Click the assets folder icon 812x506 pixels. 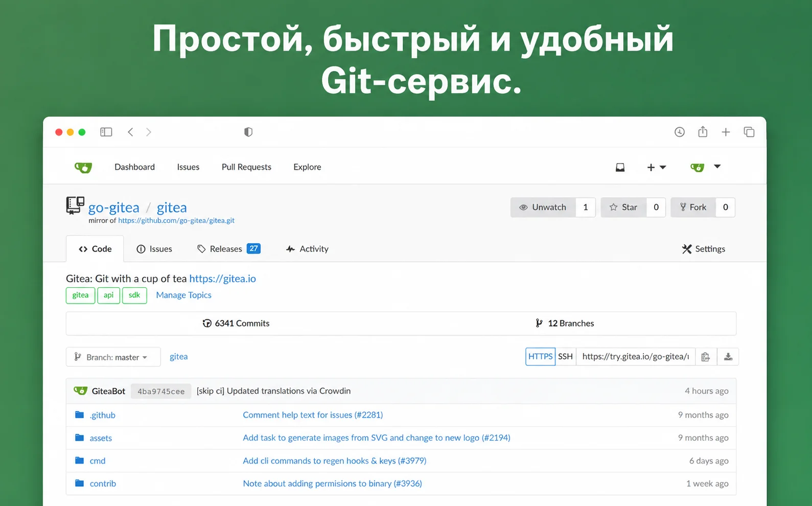tap(79, 438)
